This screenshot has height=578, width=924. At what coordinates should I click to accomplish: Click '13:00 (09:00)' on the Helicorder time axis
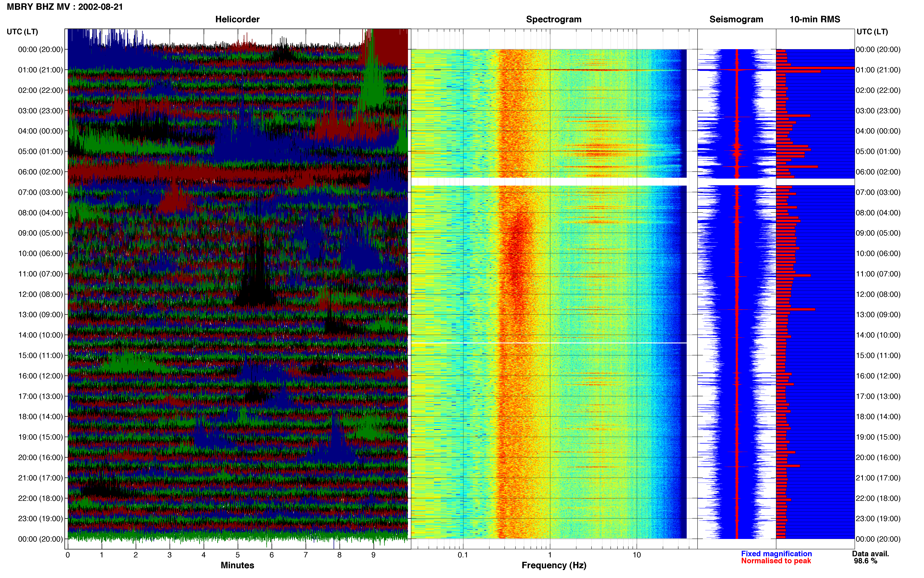point(41,315)
